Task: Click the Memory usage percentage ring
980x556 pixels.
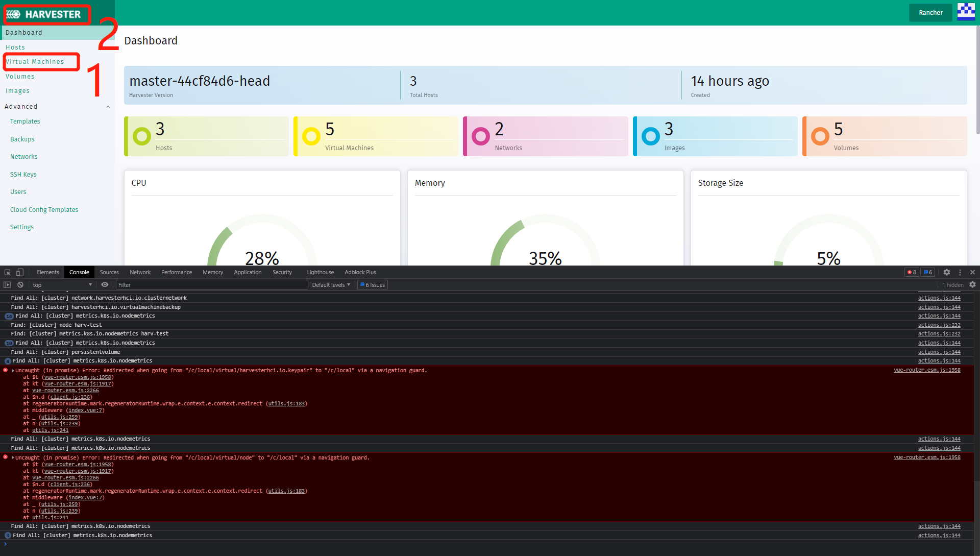Action: [545, 258]
